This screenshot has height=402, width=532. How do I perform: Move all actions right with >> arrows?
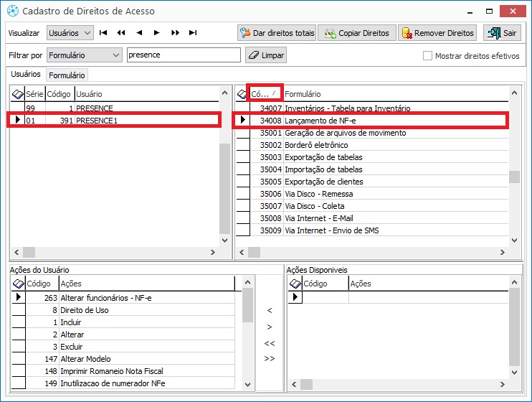coord(270,358)
